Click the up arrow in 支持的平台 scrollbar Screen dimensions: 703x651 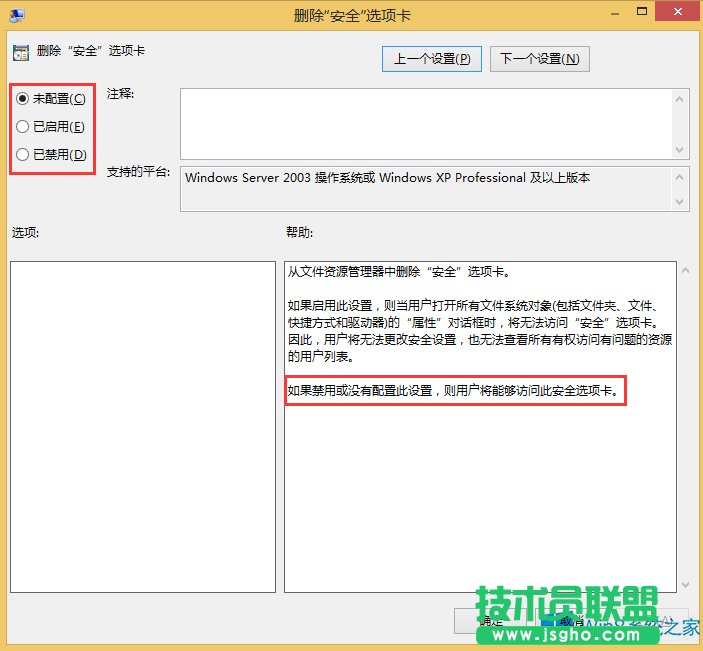click(680, 178)
